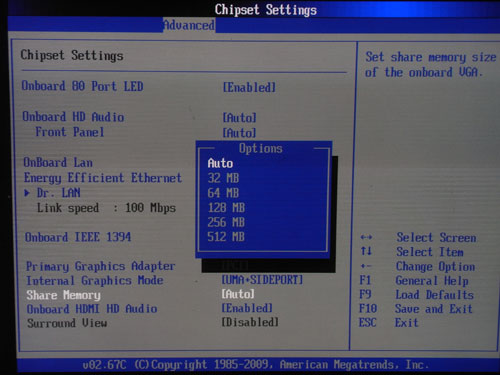The image size is (500, 375).
Task: Choose 64 MB share memory option
Action: click(223, 193)
